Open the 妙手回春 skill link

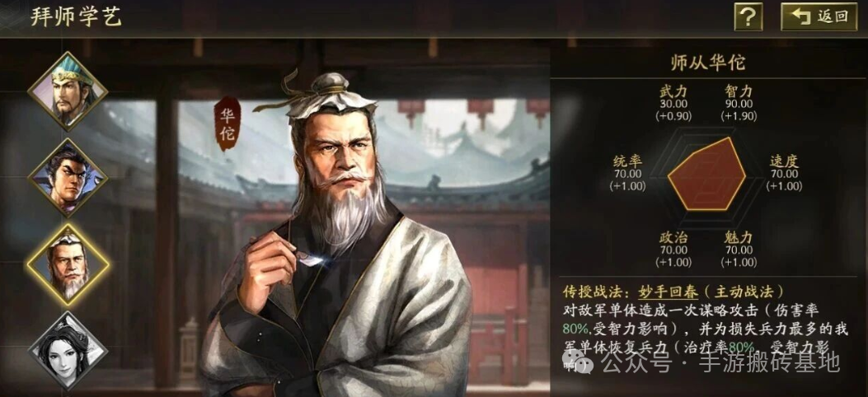point(663,291)
